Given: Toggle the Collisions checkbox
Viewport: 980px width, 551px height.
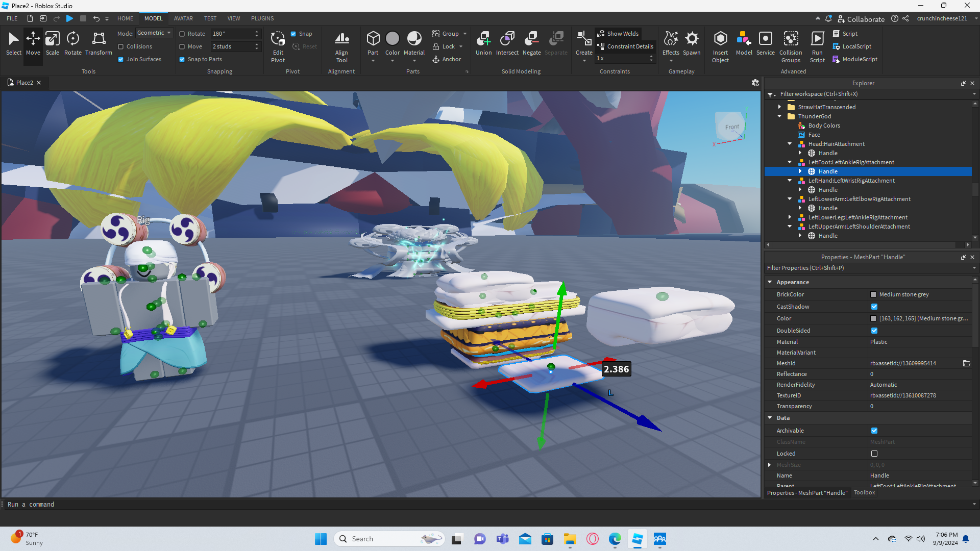Looking at the screenshot, I should [x=121, y=46].
